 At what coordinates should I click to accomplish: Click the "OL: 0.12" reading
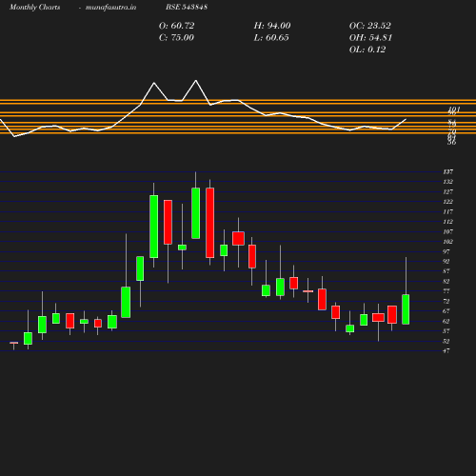click(x=367, y=50)
